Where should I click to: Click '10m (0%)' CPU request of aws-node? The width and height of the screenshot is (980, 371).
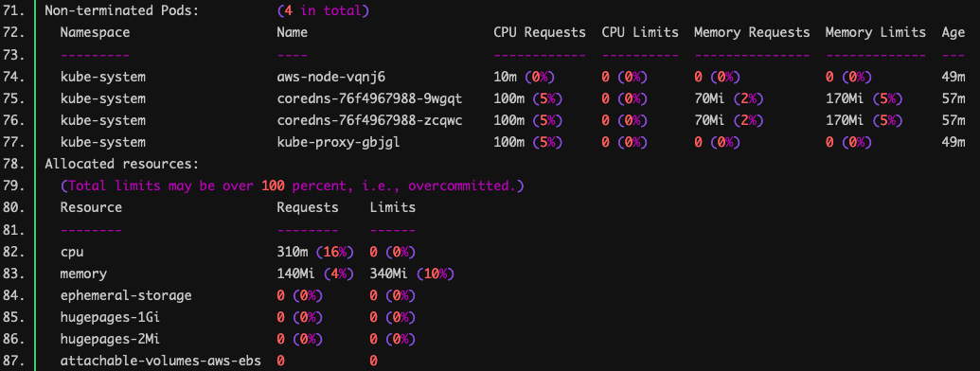(x=525, y=77)
